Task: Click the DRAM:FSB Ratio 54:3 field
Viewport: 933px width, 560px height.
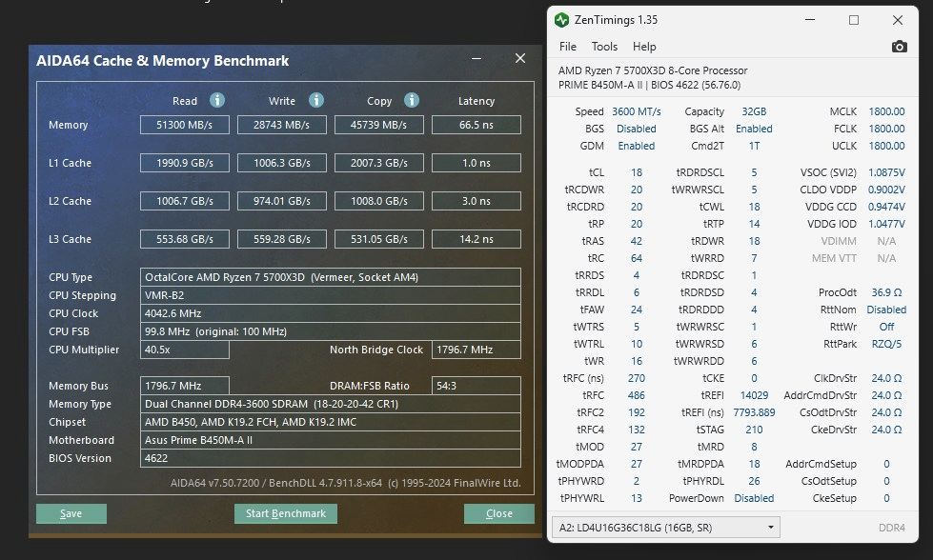Action: click(x=476, y=386)
